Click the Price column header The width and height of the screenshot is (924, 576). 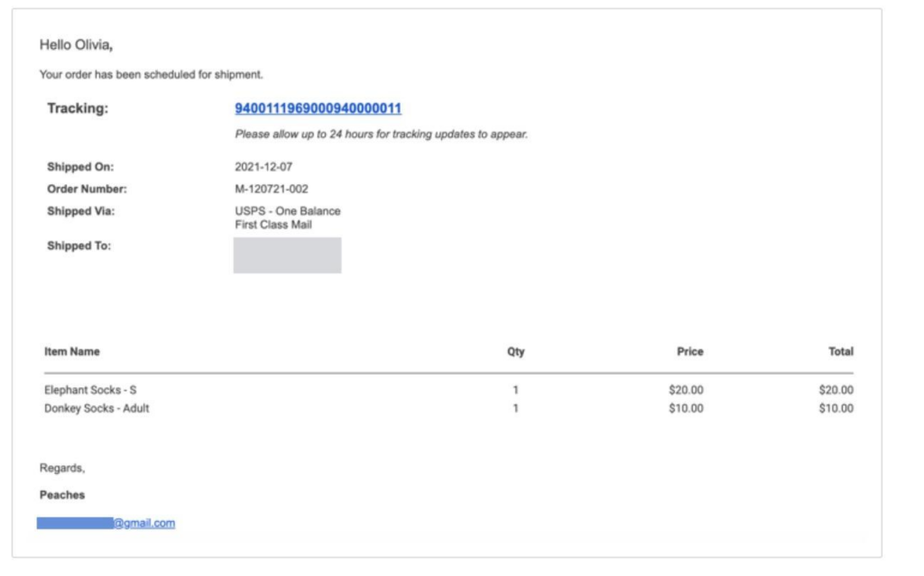tap(689, 351)
